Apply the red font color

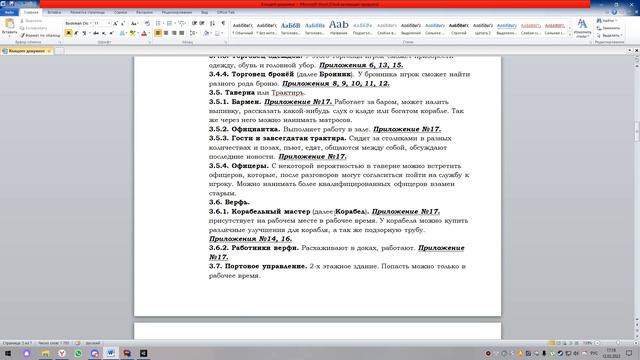coord(144,33)
